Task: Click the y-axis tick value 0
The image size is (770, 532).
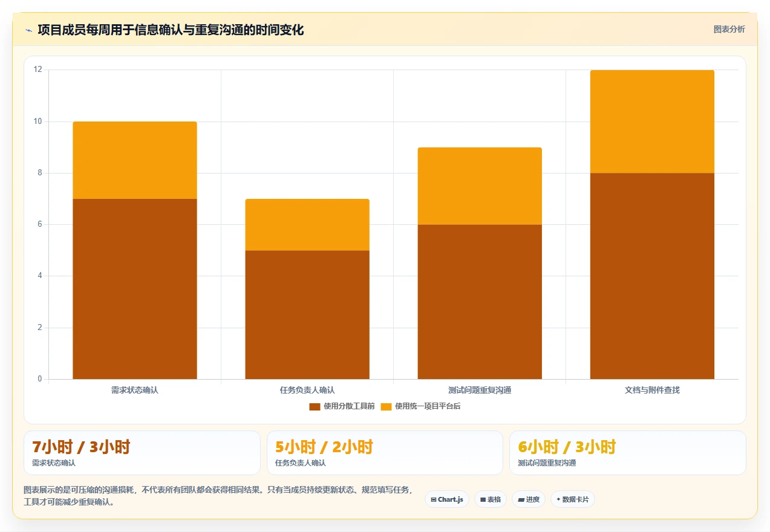Action: click(x=40, y=379)
